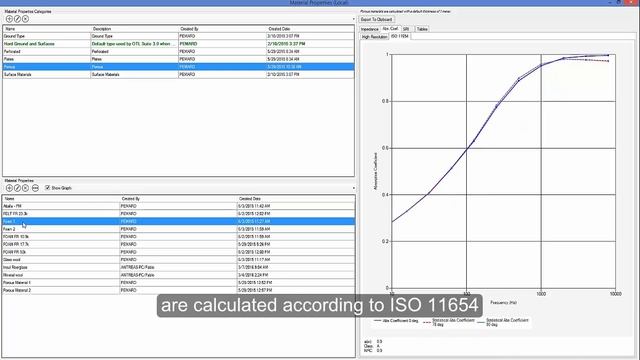This screenshot has height=360, width=640.
Task: Select the Ground Type category row
Action: 178,36
